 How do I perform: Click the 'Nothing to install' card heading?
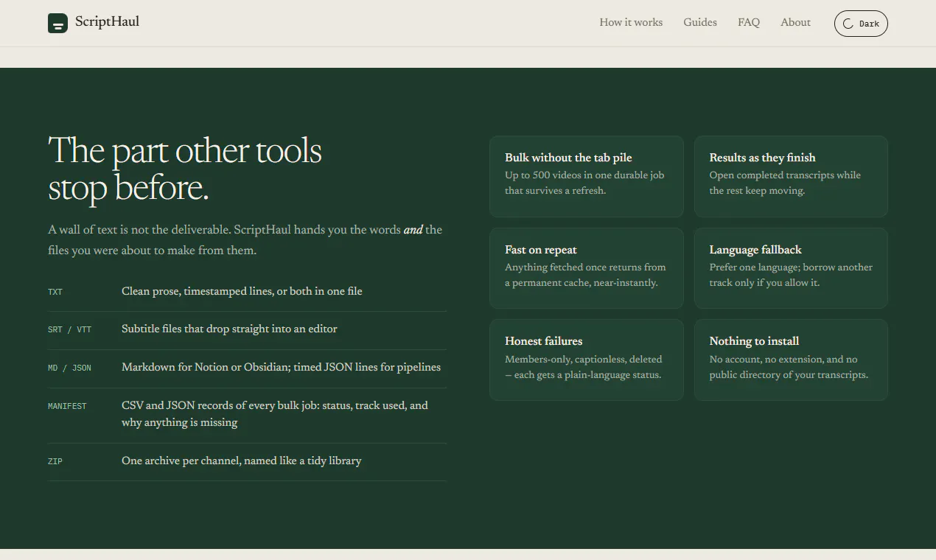[x=754, y=341]
